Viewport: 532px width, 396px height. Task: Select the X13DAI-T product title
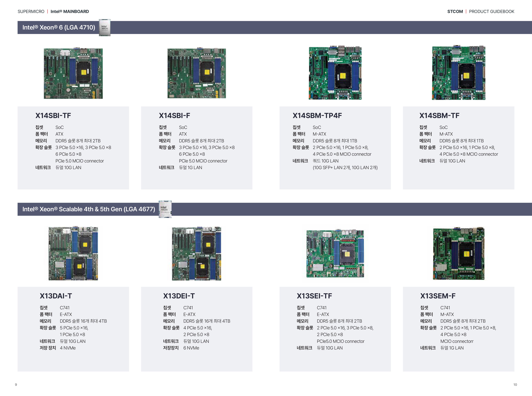pyautogui.click(x=56, y=296)
